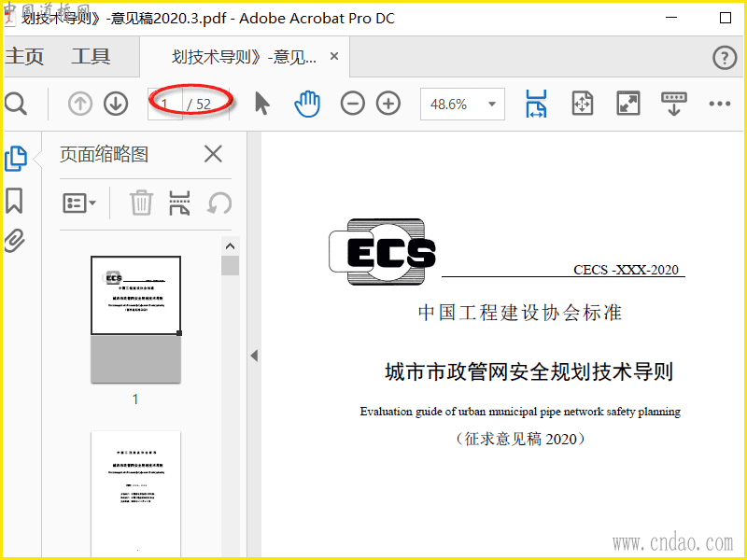Open the help question mark icon

725,58
